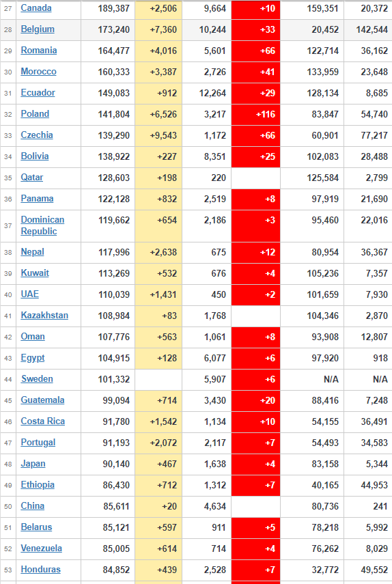Select the Belgium row number 28
This screenshot has width=392, height=584.
coord(8,29)
